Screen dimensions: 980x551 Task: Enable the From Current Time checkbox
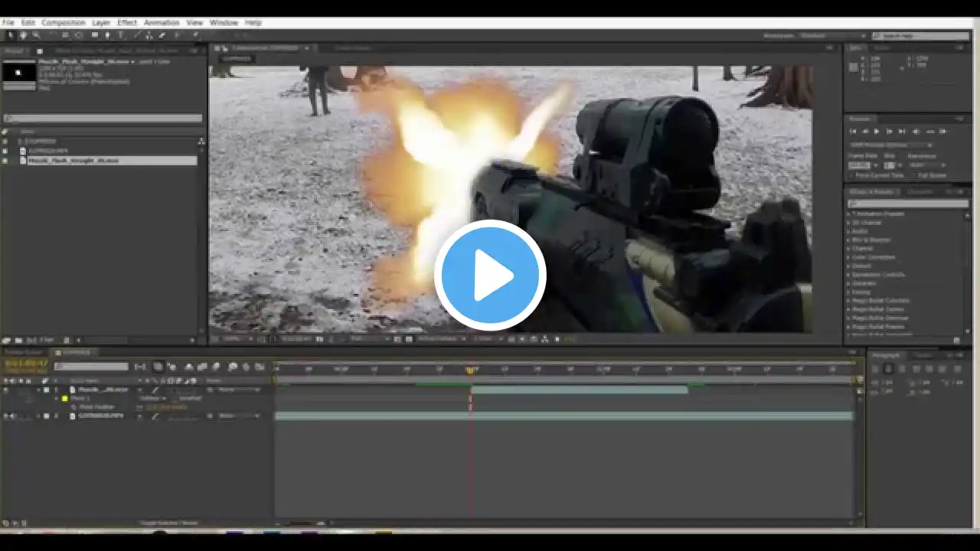pos(852,175)
